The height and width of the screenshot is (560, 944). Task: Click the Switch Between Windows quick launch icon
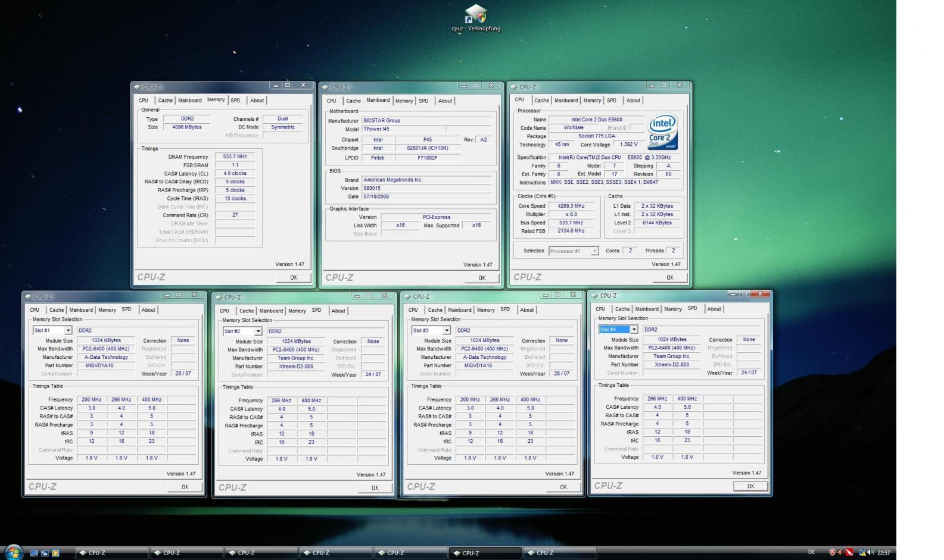coord(45,553)
